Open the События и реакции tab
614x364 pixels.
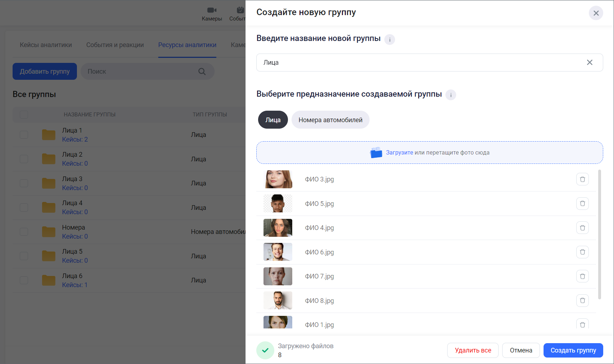point(115,45)
